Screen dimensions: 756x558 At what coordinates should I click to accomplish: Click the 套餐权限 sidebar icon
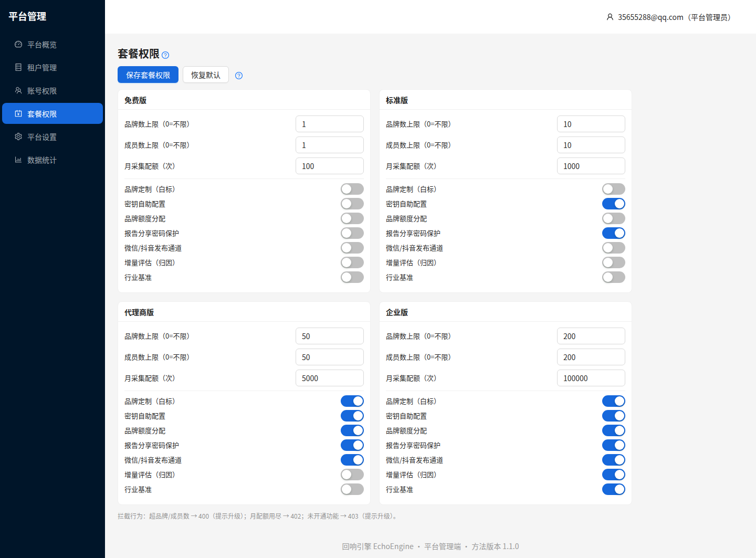[18, 114]
